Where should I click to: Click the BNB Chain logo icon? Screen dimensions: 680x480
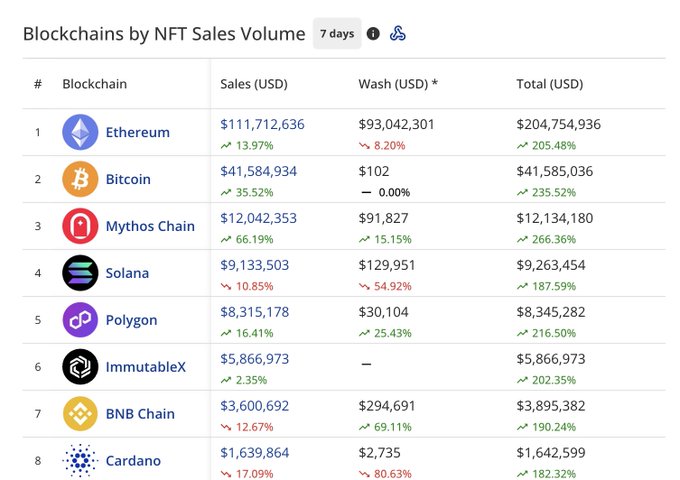80,414
